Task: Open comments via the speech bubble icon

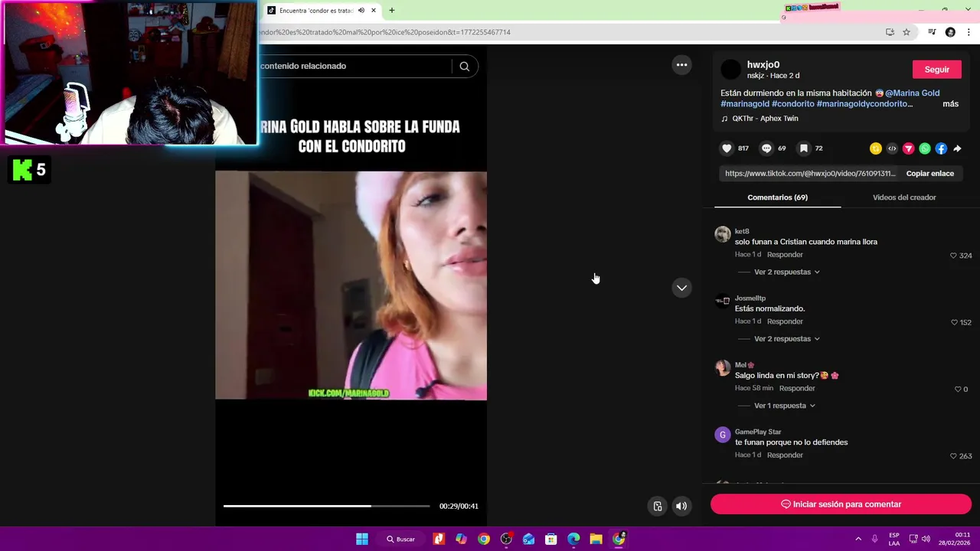Action: [766, 148]
